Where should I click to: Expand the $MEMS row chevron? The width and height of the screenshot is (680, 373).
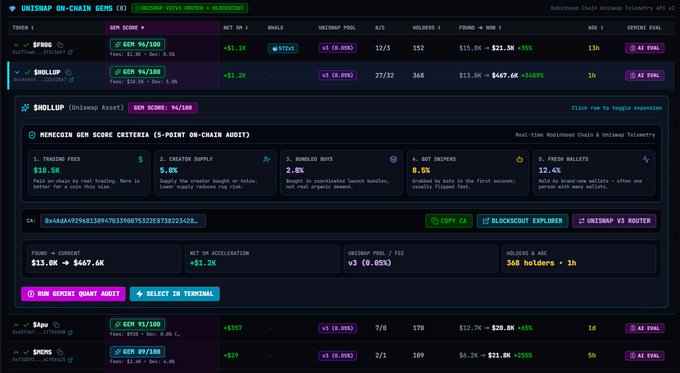pyautogui.click(x=16, y=352)
